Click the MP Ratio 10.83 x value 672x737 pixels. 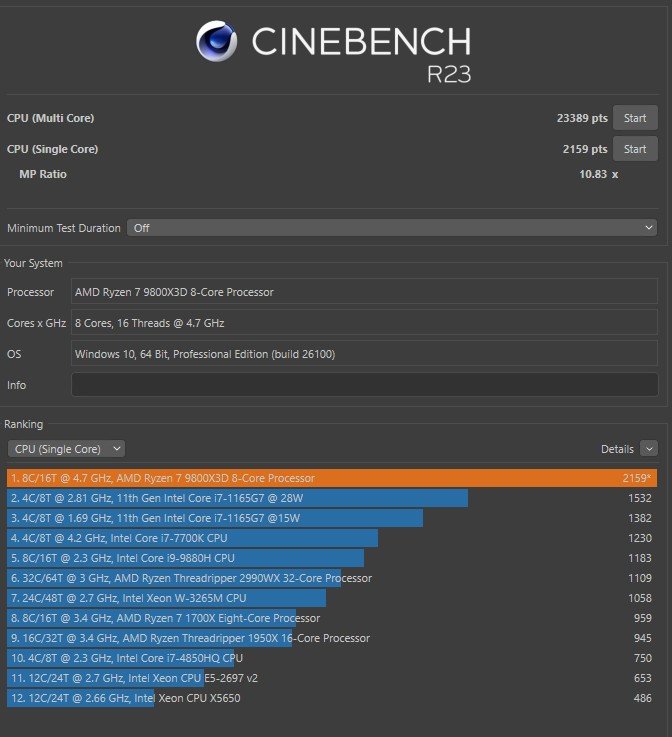coord(598,174)
